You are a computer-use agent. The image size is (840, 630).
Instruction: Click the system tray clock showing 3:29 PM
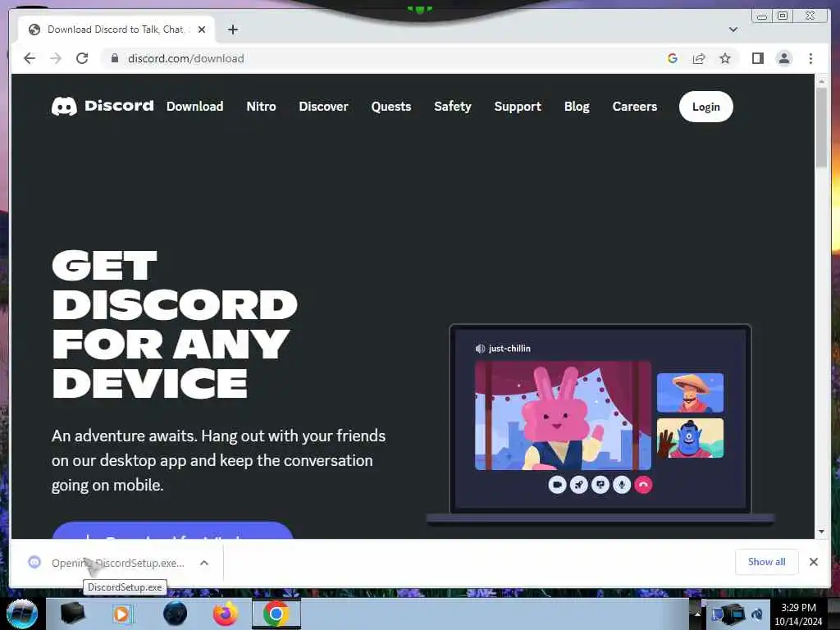tap(798, 614)
